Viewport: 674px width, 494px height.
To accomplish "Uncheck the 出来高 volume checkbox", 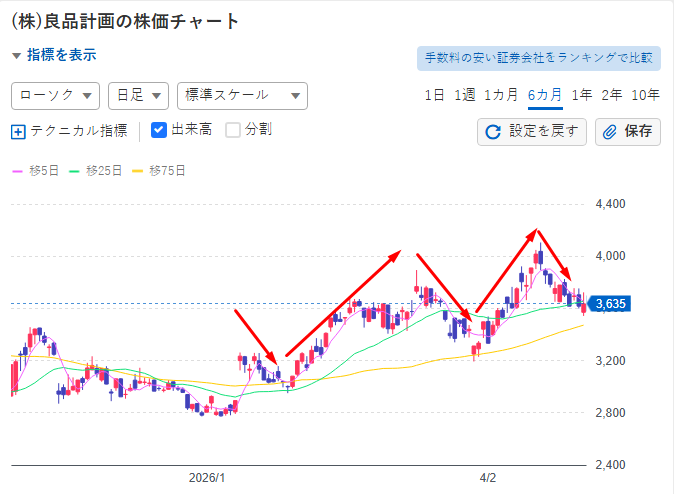I will pos(159,130).
